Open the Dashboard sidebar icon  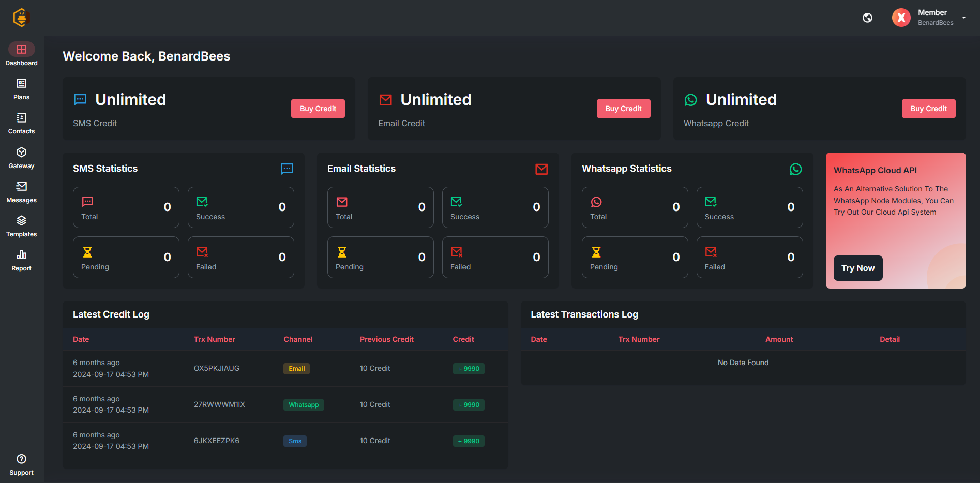pyautogui.click(x=21, y=50)
